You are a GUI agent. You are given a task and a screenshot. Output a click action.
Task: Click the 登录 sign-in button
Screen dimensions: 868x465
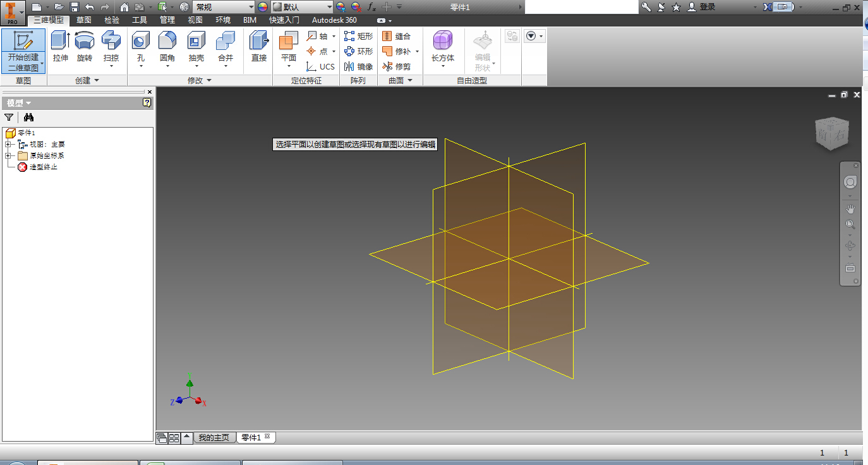(x=707, y=7)
